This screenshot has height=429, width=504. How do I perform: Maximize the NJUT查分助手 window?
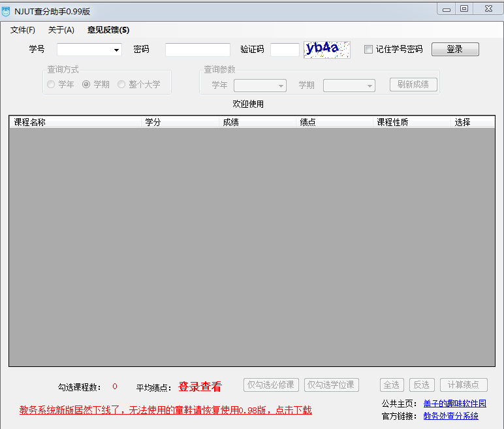tap(464, 9)
